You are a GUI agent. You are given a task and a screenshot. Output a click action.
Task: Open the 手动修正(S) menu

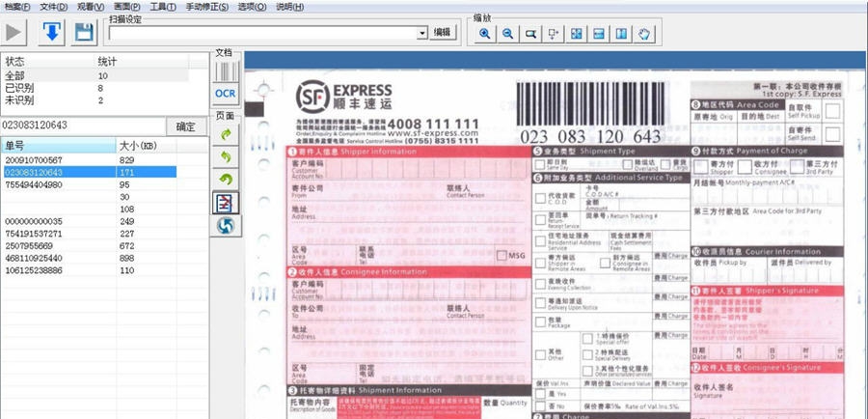pyautogui.click(x=206, y=7)
